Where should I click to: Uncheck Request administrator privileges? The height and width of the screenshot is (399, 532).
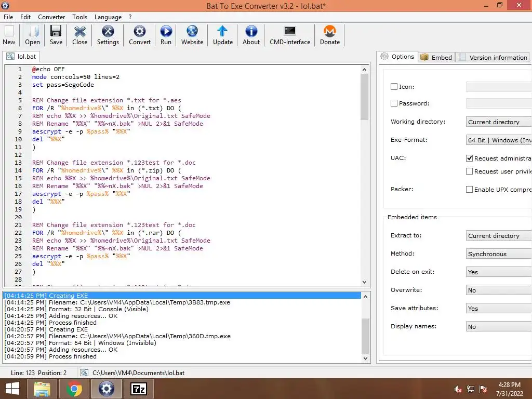(x=469, y=158)
